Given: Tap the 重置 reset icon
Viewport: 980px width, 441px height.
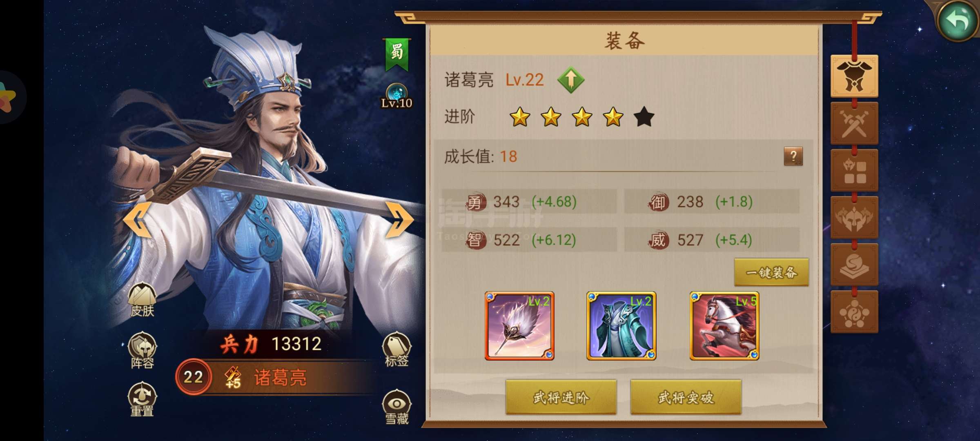Looking at the screenshot, I should tap(142, 399).
